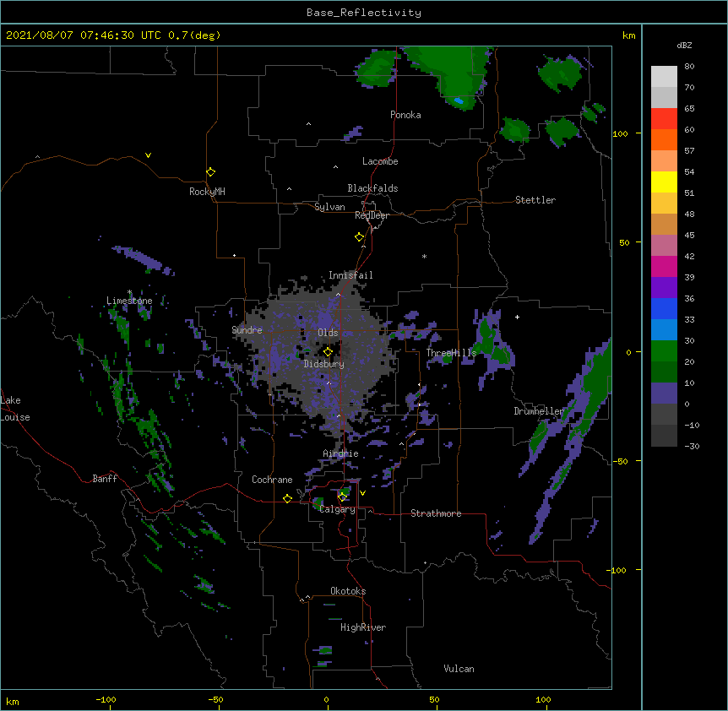Click the yellow diamond marker above RockyMH

[211, 172]
